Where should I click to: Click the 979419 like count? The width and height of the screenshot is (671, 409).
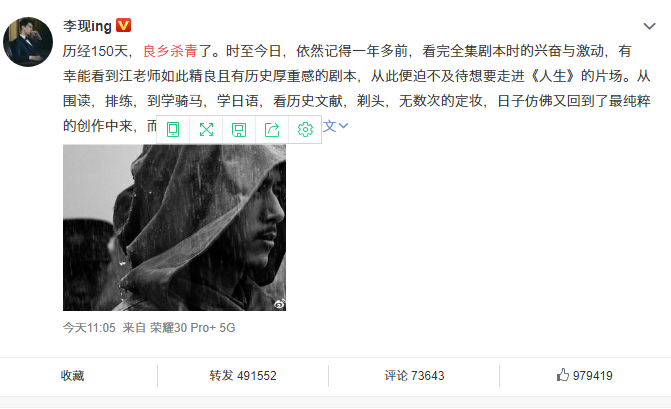coord(593,376)
